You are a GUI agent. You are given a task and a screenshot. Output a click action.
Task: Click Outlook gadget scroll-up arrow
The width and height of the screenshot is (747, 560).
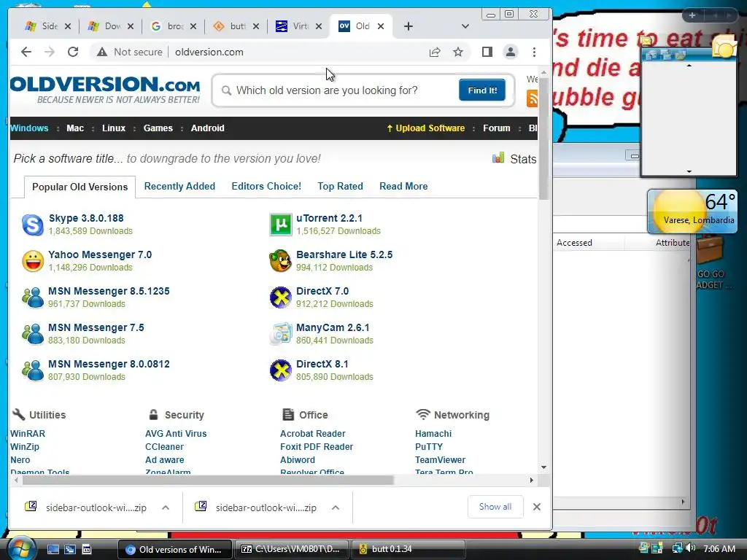click(689, 66)
